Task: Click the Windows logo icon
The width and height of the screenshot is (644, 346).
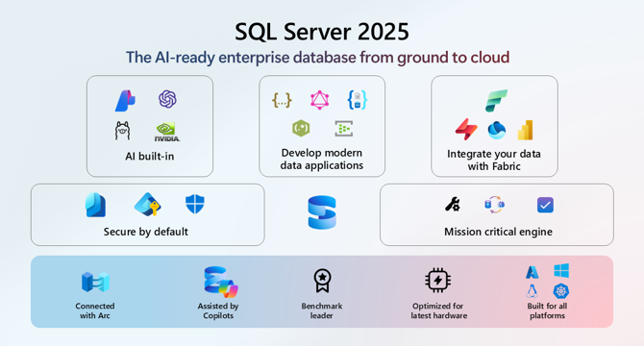Action: [561, 271]
